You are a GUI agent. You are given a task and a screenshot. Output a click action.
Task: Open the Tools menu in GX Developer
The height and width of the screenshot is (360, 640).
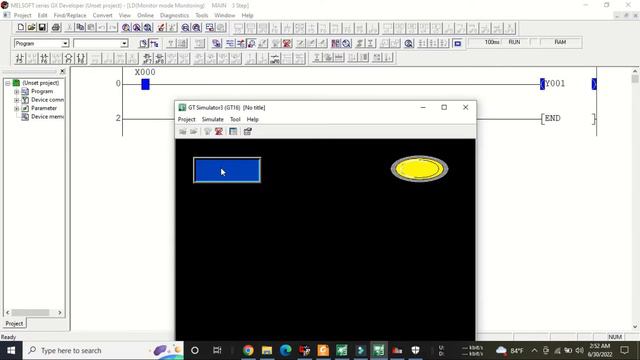tap(202, 16)
